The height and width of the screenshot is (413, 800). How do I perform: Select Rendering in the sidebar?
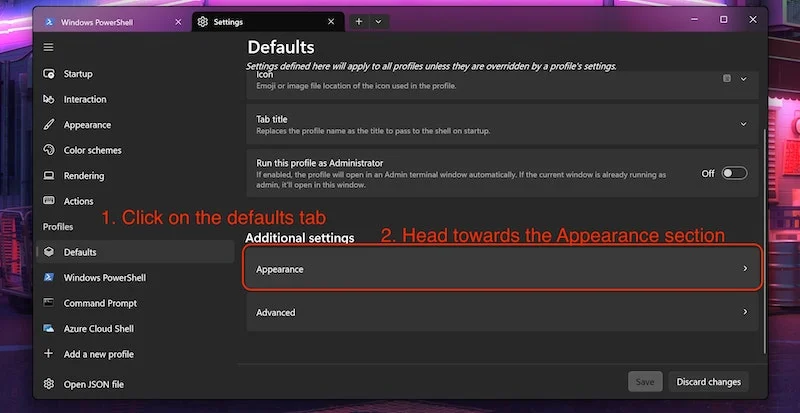135,176
